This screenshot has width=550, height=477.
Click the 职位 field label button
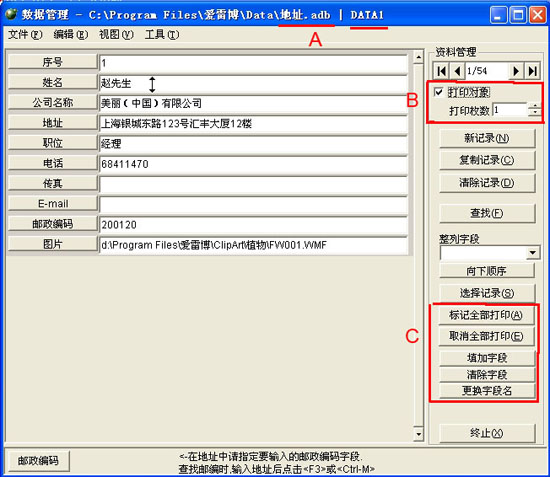click(x=53, y=143)
